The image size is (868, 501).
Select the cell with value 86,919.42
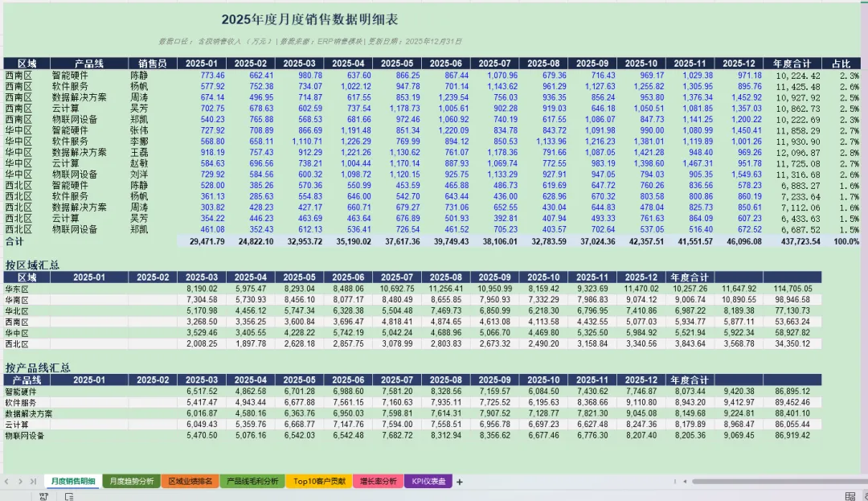pos(792,436)
